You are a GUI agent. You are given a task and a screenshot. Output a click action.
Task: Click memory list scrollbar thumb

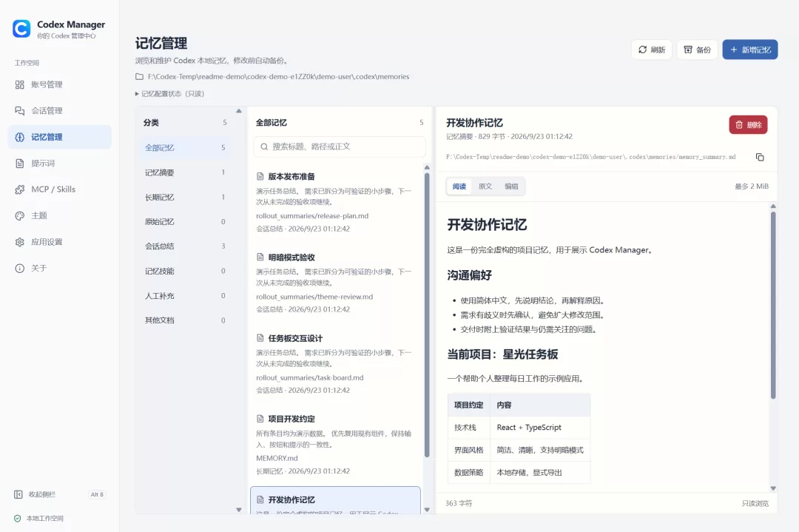pos(427,315)
